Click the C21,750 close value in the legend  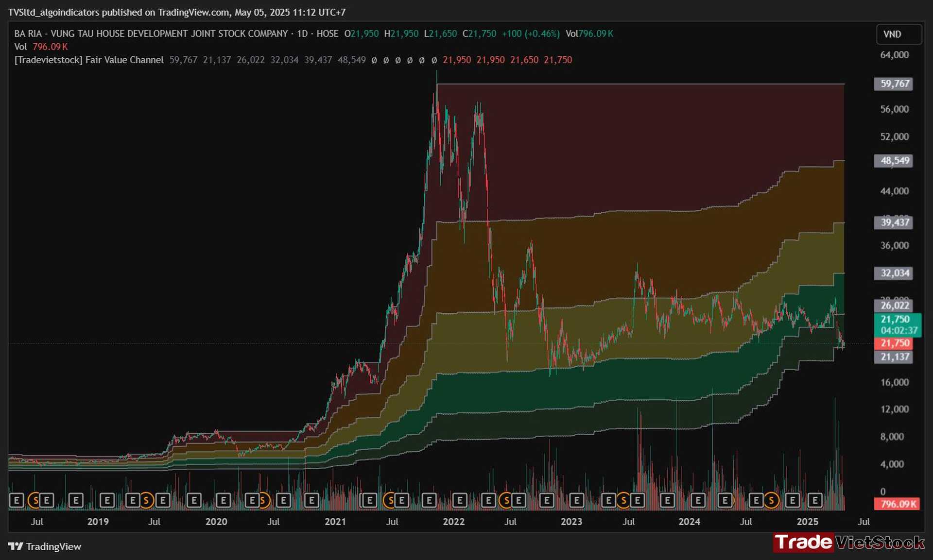pyautogui.click(x=480, y=34)
